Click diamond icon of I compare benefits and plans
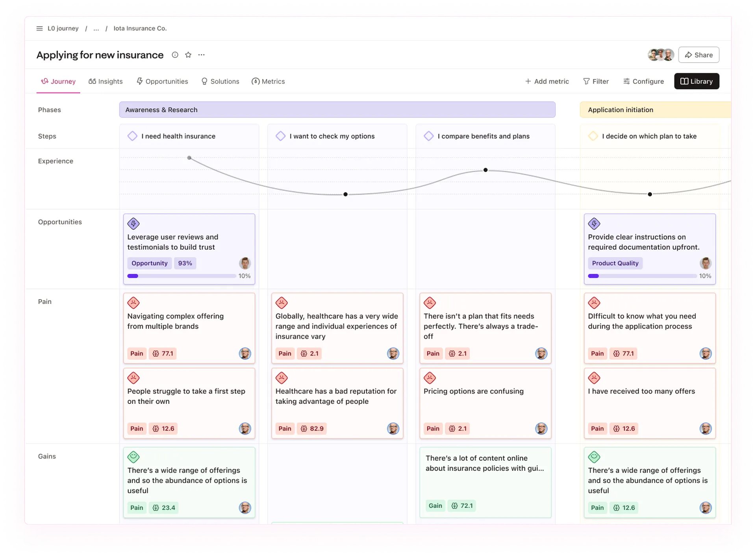This screenshot has width=756, height=557. [428, 136]
